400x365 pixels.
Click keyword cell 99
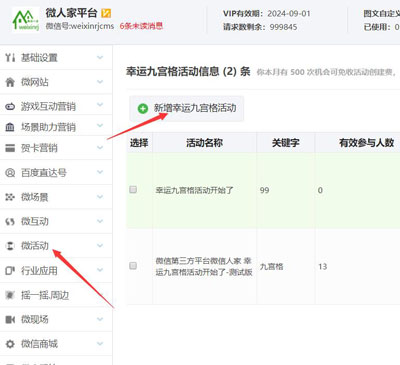pyautogui.click(x=264, y=190)
